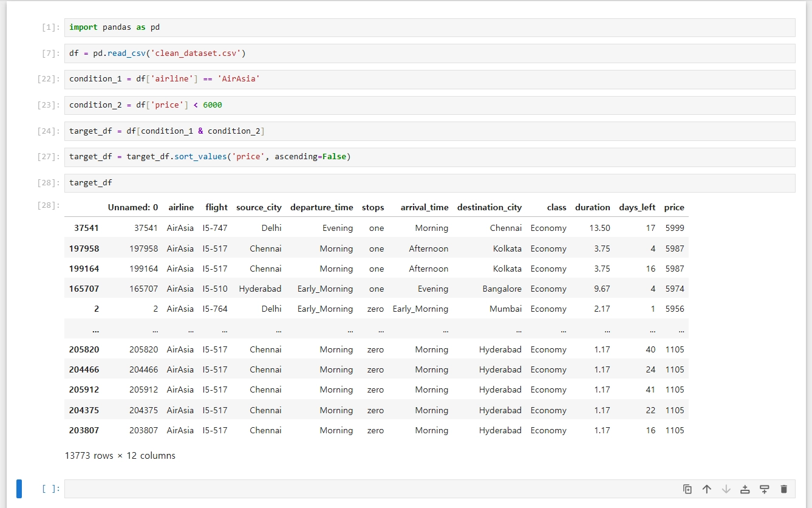The image size is (812, 508).
Task: Select the bold row index 204466
Action: [84, 369]
